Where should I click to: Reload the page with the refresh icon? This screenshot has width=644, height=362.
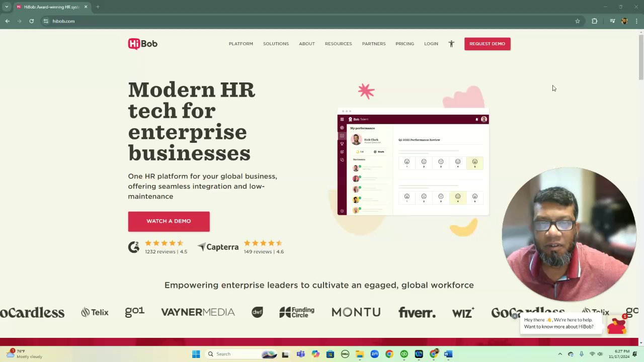pos(31,21)
